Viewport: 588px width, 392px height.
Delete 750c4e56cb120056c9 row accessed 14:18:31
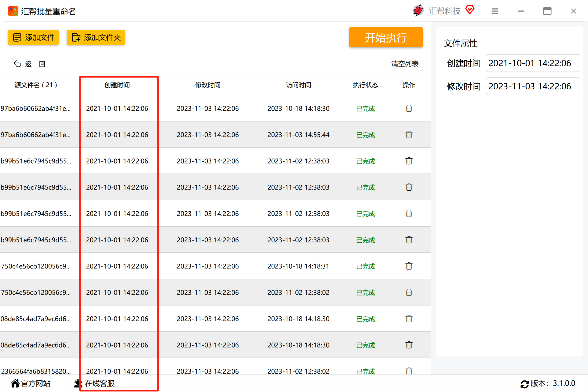pyautogui.click(x=409, y=266)
